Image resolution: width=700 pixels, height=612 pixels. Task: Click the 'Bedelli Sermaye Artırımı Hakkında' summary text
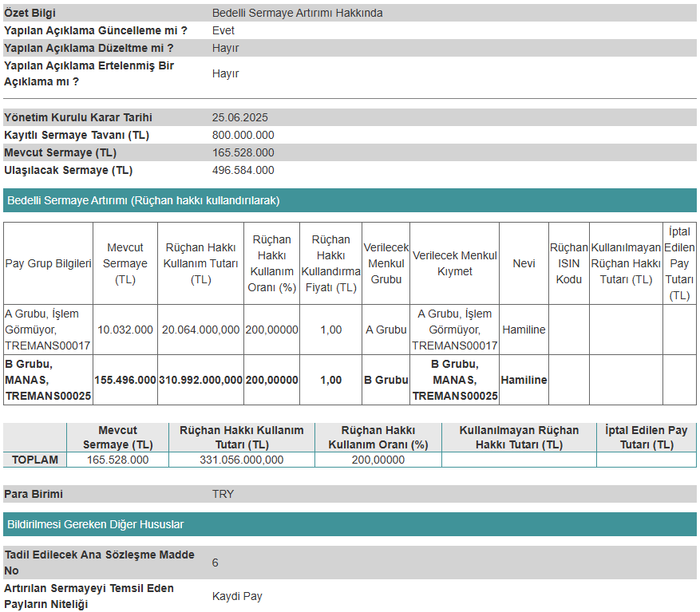coord(297,13)
